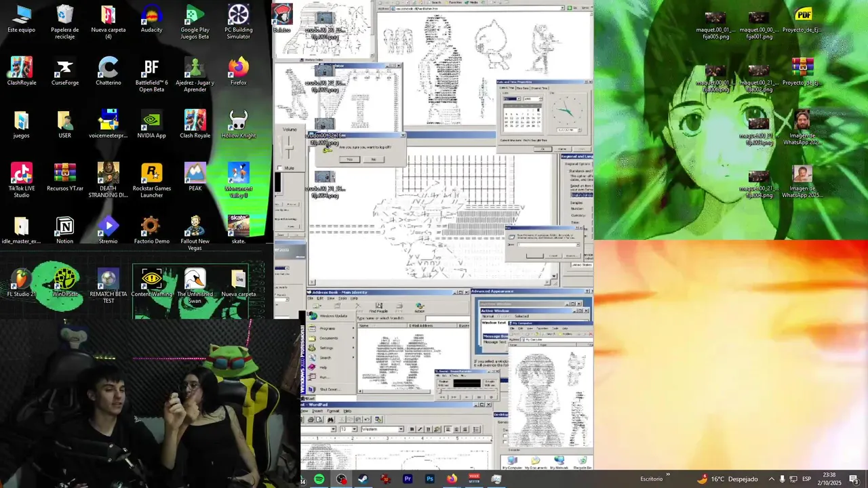Open the USER folder icon
868x488 pixels.
(65, 125)
